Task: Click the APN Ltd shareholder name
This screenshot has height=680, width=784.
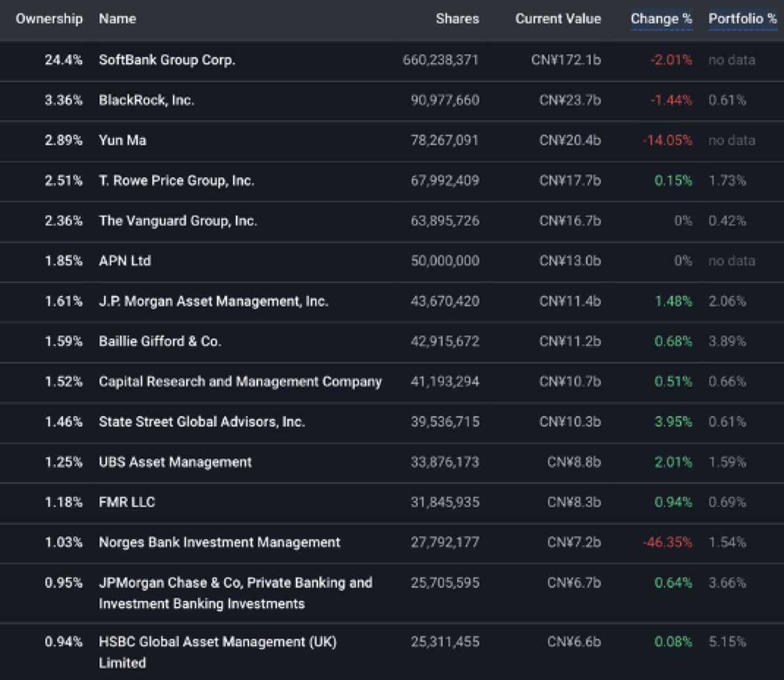Action: tap(125, 261)
